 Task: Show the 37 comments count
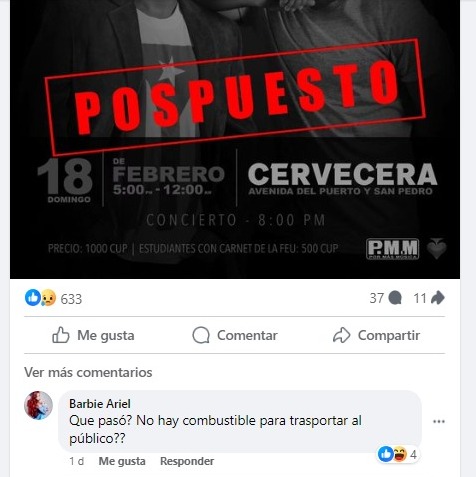click(377, 298)
